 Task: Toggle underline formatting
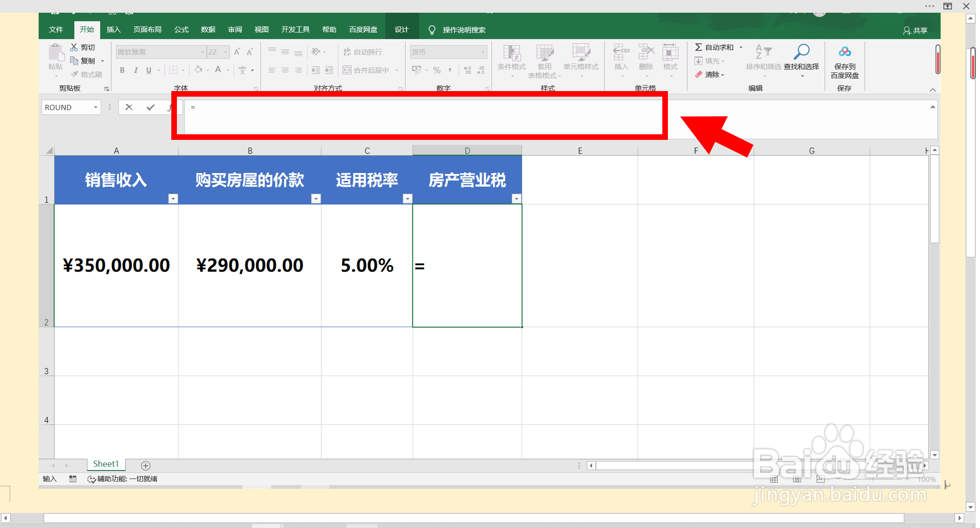coord(148,70)
